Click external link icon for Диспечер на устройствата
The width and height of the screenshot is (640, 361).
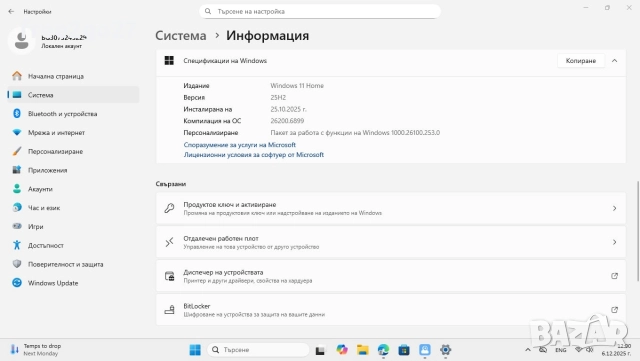(x=614, y=276)
